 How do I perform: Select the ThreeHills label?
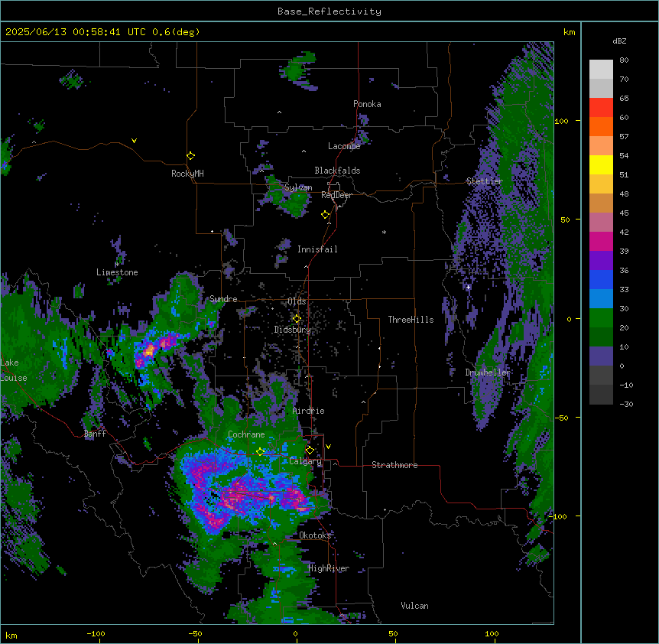[x=411, y=320]
